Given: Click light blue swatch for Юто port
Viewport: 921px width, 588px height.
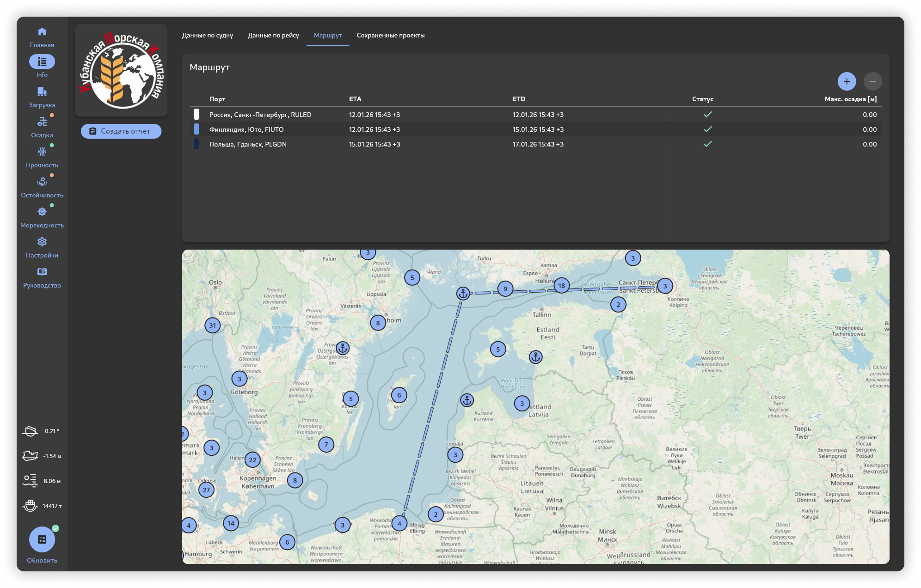Looking at the screenshot, I should click(x=196, y=129).
